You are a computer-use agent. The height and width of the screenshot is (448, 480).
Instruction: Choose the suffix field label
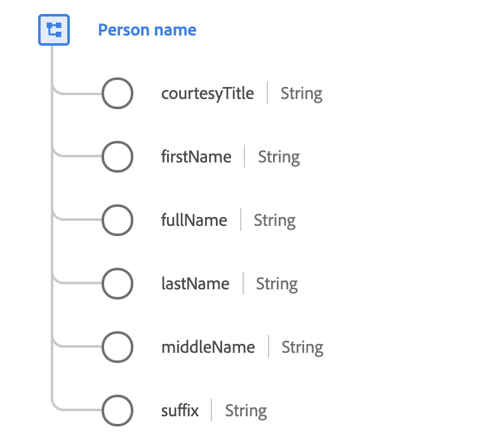coord(180,411)
